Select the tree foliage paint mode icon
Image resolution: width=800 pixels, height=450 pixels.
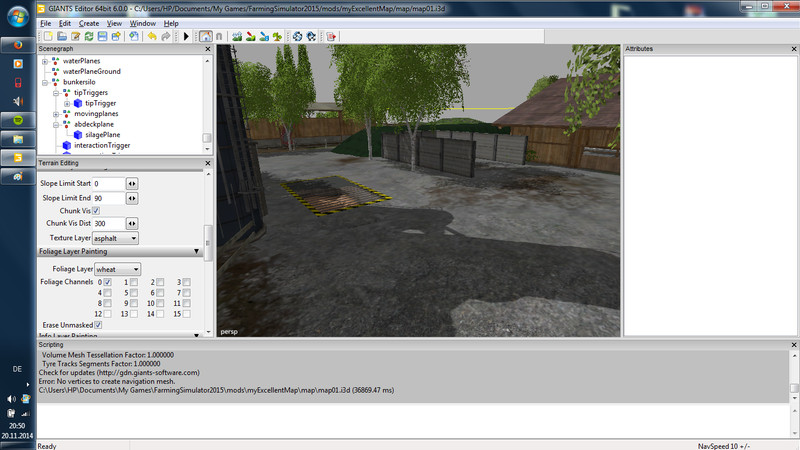[x=277, y=36]
